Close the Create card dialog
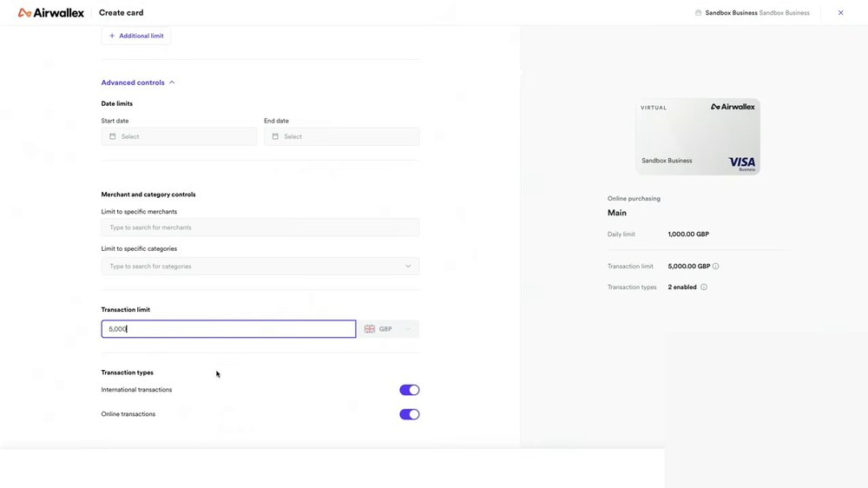This screenshot has width=868, height=488. point(840,13)
